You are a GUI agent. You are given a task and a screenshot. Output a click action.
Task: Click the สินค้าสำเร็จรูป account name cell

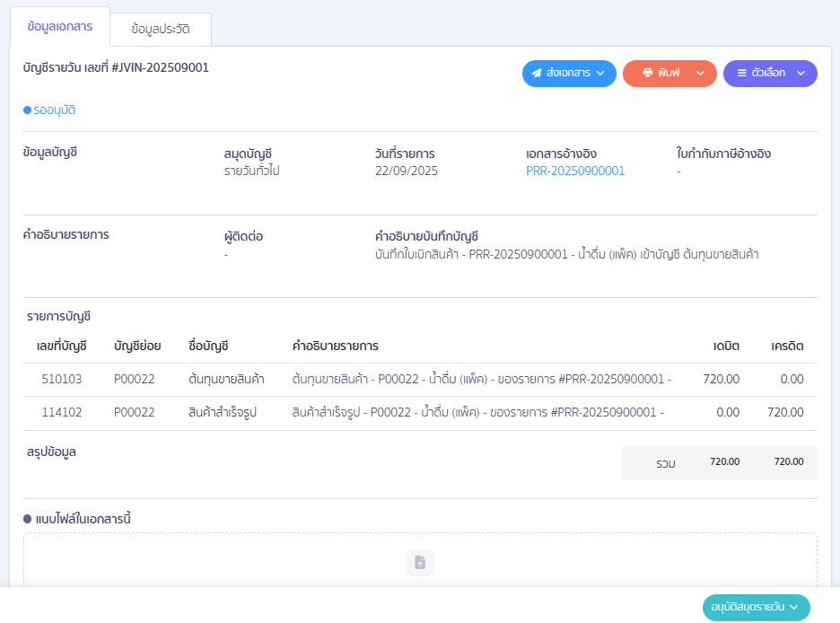223,412
